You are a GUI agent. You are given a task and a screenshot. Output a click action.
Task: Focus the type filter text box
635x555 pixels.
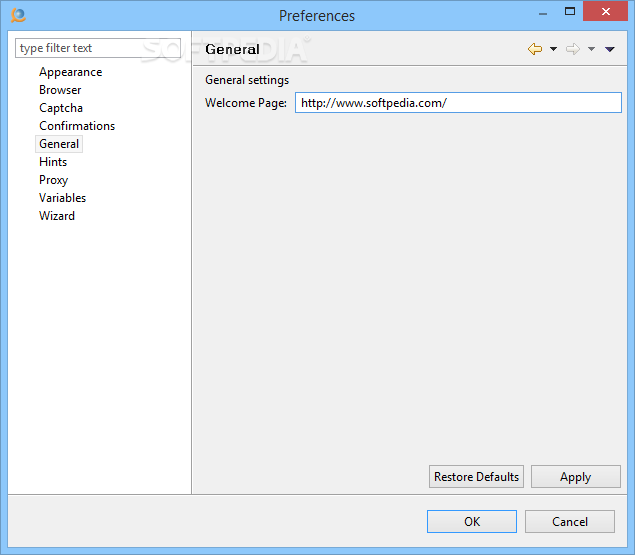(x=98, y=48)
